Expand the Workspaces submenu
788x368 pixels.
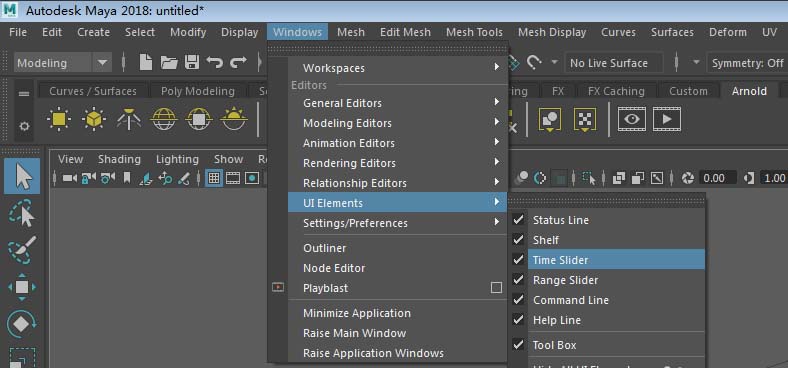pos(398,67)
